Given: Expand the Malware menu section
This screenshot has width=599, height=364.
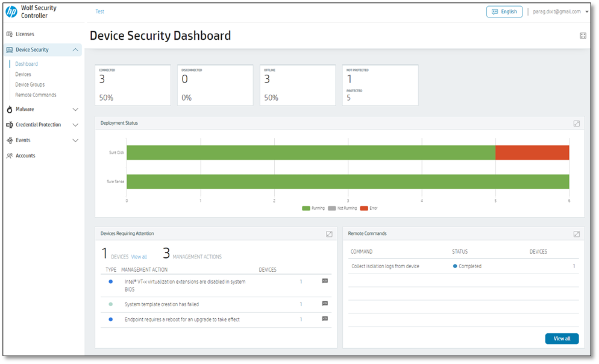Looking at the screenshot, I should tap(76, 109).
